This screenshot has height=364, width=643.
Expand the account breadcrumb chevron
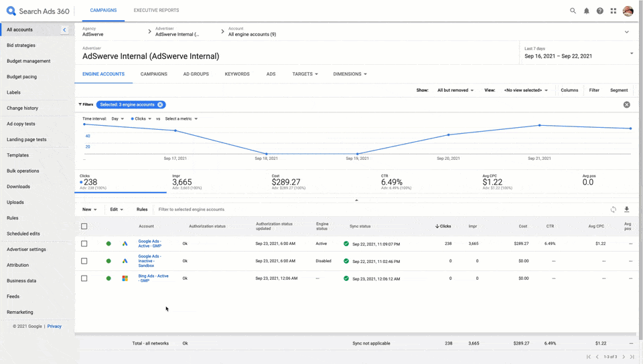pos(627,32)
